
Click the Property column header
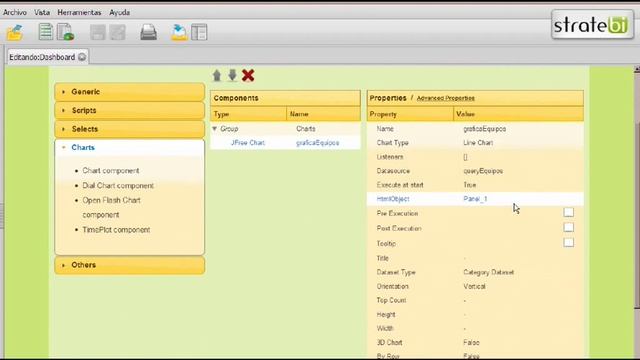click(x=410, y=114)
